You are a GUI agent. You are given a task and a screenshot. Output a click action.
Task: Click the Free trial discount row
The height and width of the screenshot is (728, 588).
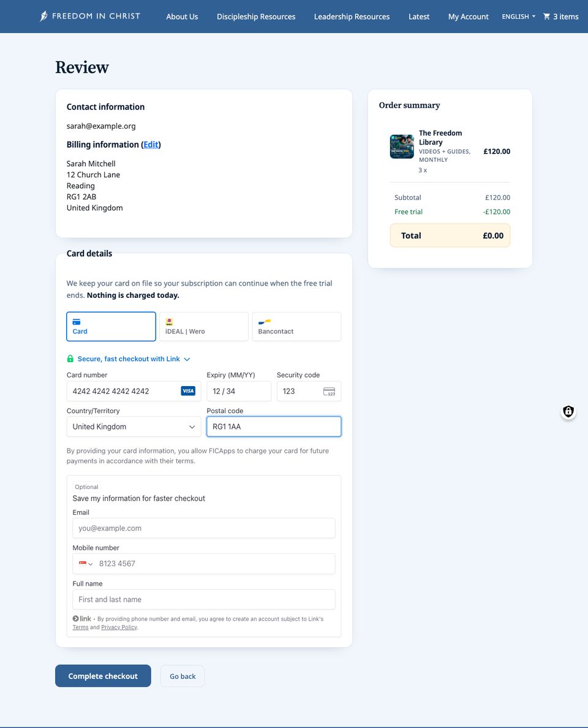click(452, 211)
